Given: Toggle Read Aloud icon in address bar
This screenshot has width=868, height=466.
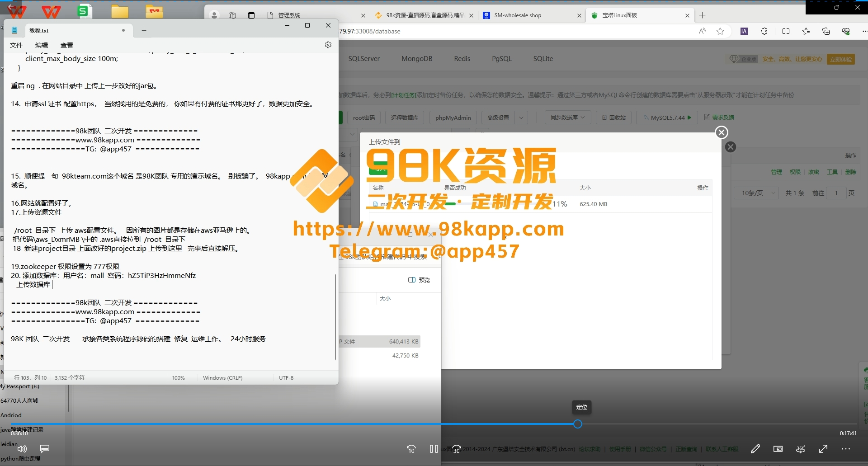Looking at the screenshot, I should (x=702, y=31).
